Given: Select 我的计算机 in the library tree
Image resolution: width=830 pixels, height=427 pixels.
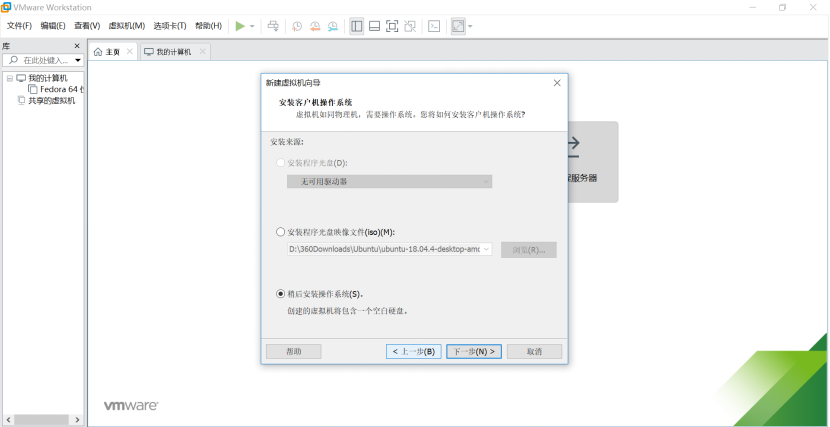Looking at the screenshot, I should pos(48,78).
